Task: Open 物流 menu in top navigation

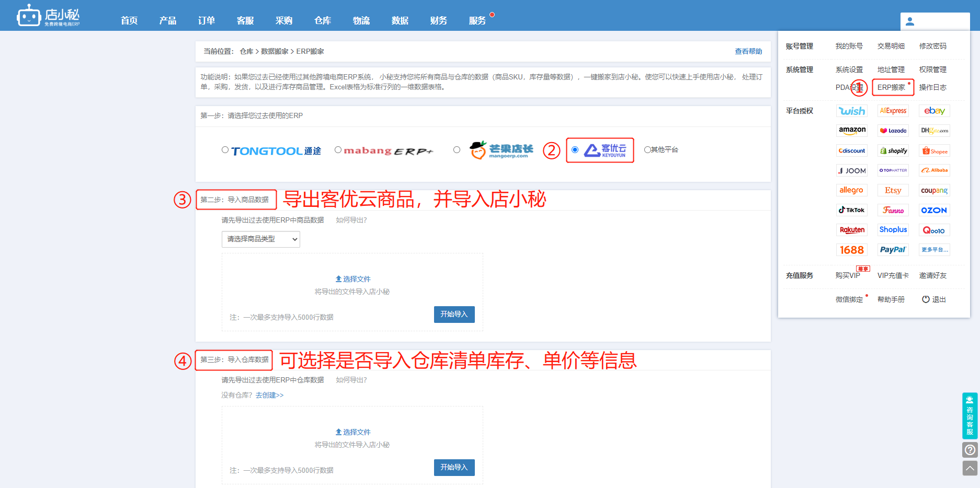Action: point(361,20)
